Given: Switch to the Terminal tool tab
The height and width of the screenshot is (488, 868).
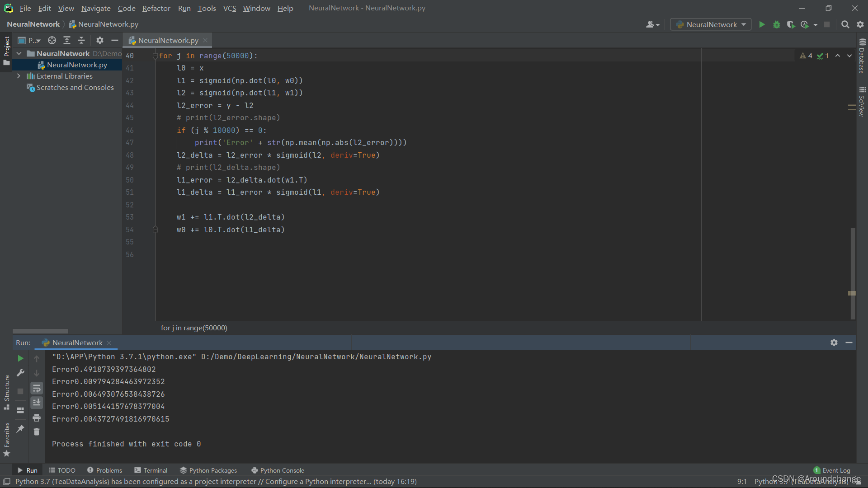Looking at the screenshot, I should point(151,470).
